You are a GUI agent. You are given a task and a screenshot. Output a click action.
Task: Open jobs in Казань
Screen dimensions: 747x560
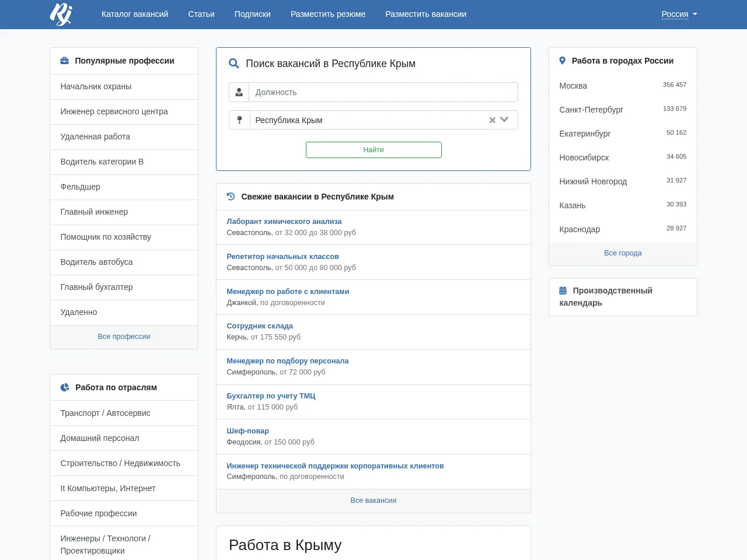(573, 205)
